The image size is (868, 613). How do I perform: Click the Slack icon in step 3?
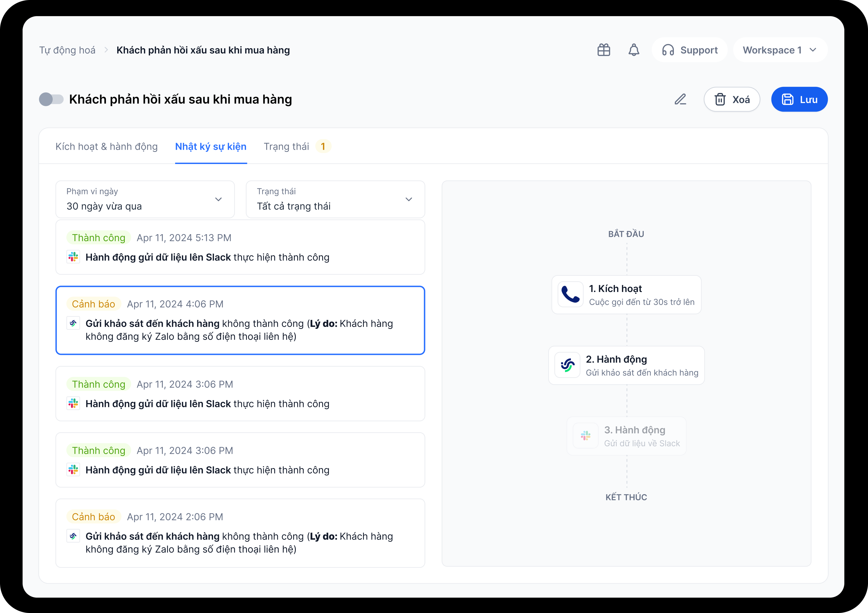(585, 436)
